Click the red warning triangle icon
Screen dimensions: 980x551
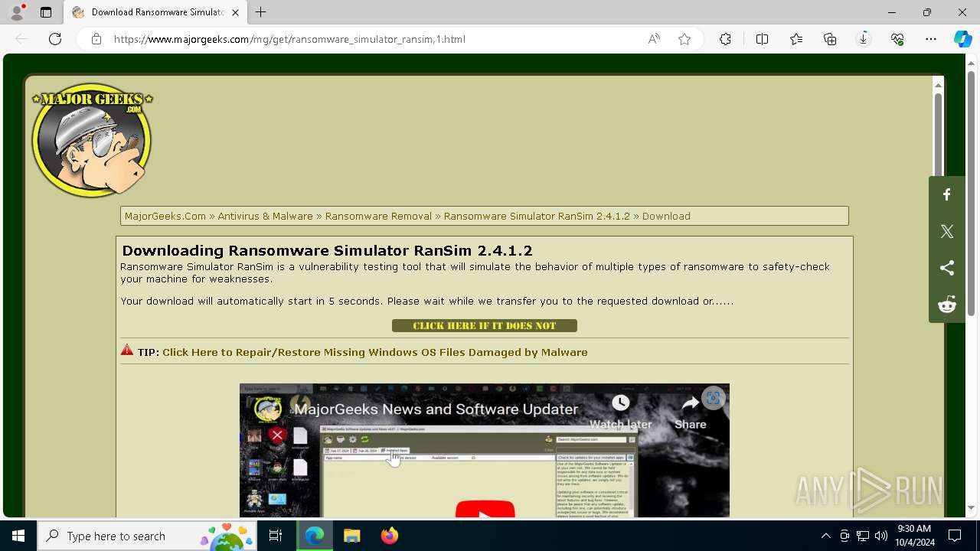coord(127,350)
